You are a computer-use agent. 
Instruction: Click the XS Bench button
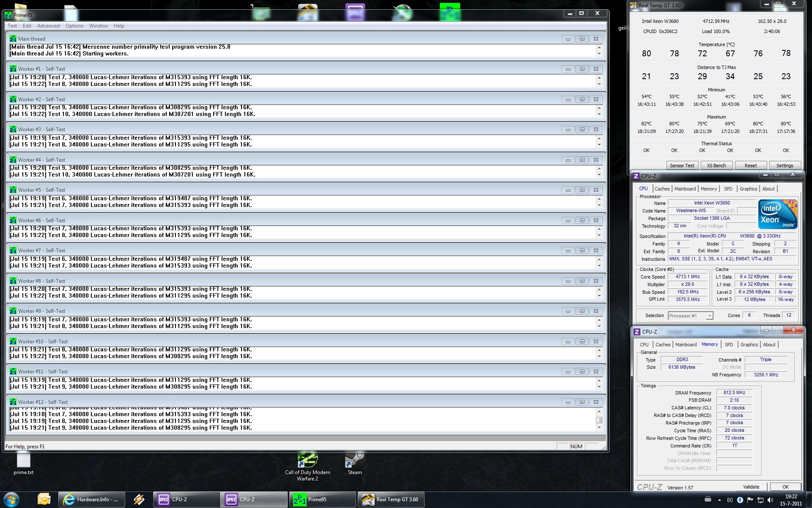point(716,166)
